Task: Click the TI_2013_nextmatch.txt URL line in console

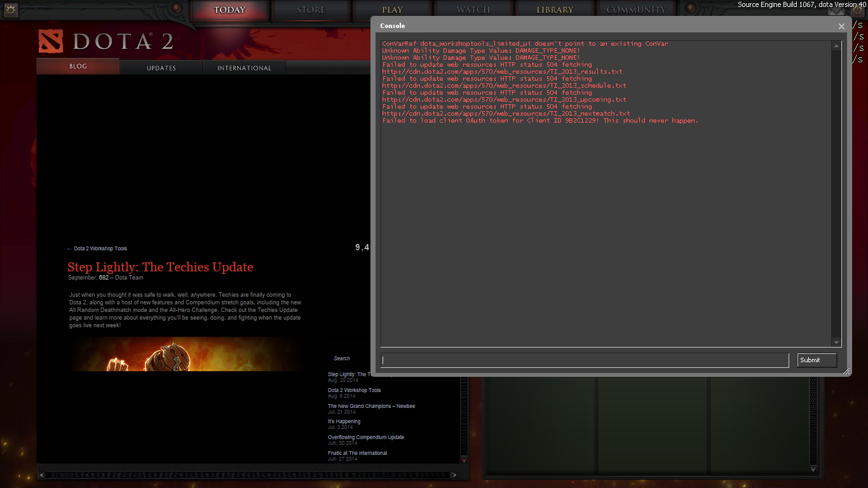Action: click(506, 114)
